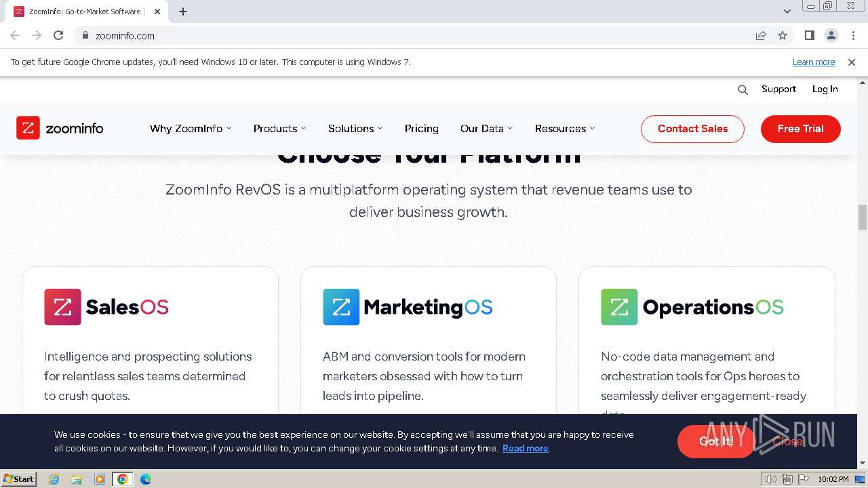This screenshot has width=868, height=488.
Task: Click the SalesOS description text
Action: 148,376
